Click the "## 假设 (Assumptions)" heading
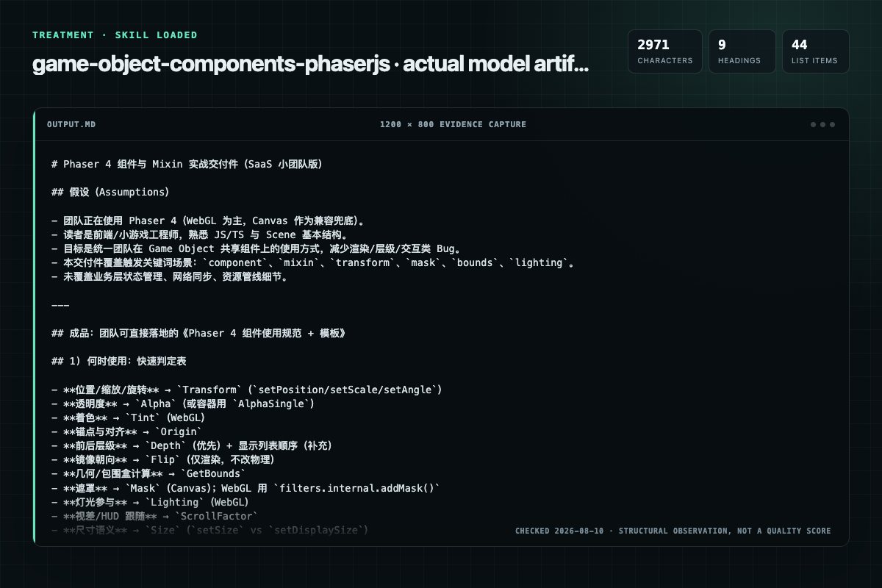Viewport: 882px width, 588px height. pos(110,192)
